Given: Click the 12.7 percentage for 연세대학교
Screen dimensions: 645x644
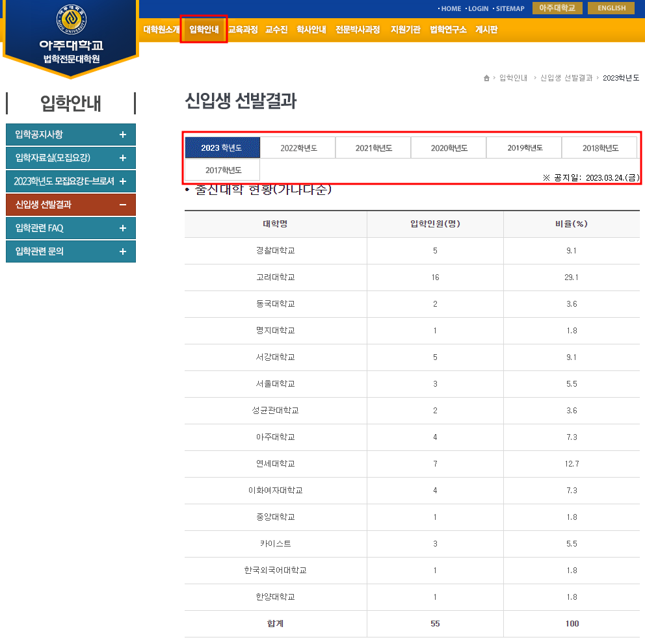Looking at the screenshot, I should (572, 464).
